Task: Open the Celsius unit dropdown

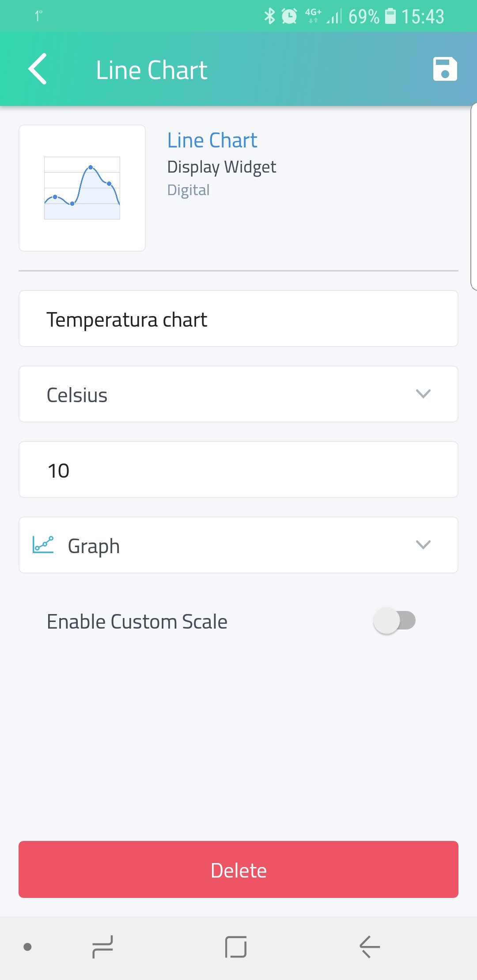Action: pyautogui.click(x=238, y=394)
